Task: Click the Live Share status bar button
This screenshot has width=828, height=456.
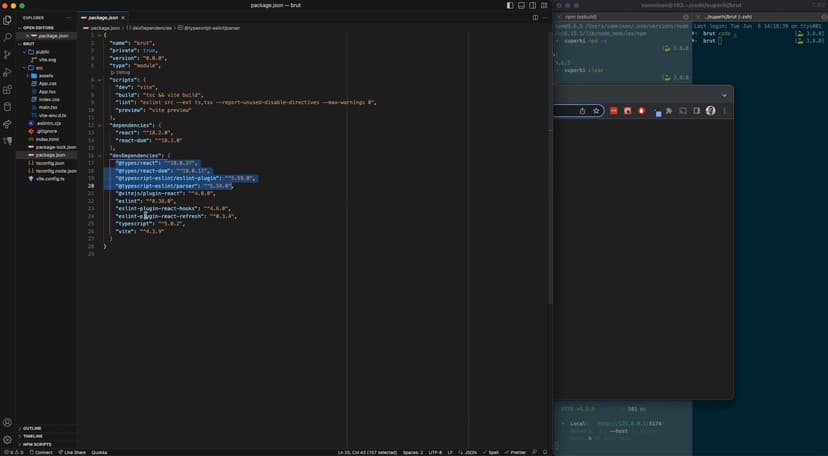Action: pos(74,452)
